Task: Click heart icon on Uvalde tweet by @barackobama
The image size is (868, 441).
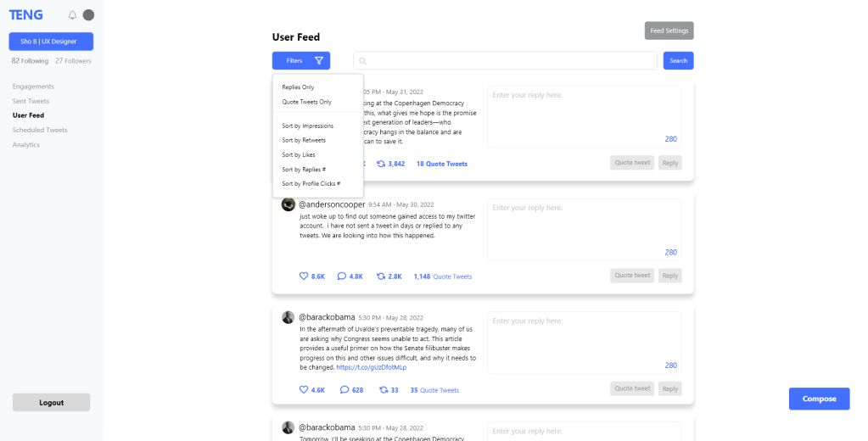Action: tap(304, 390)
